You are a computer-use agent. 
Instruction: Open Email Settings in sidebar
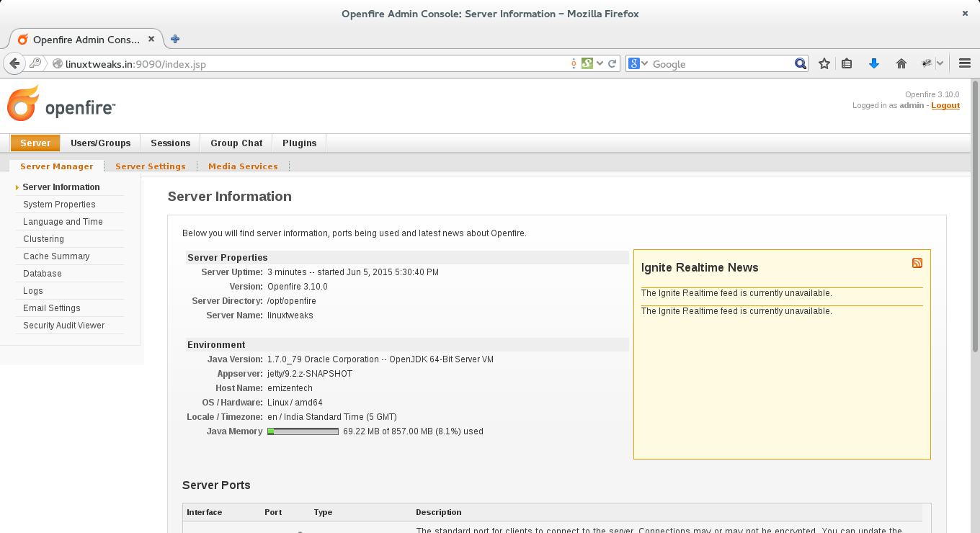click(x=52, y=308)
